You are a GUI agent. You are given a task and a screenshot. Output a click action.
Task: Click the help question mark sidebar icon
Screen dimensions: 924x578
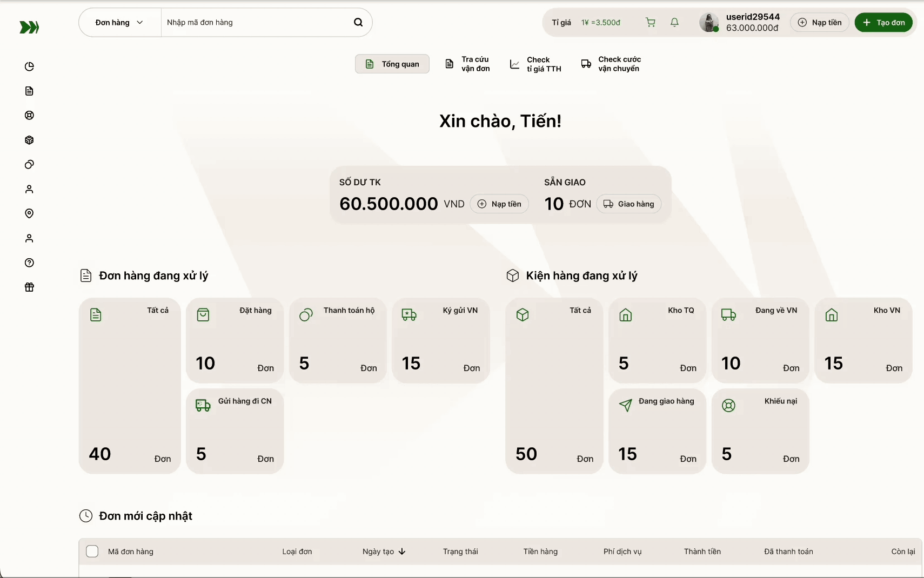(x=29, y=263)
